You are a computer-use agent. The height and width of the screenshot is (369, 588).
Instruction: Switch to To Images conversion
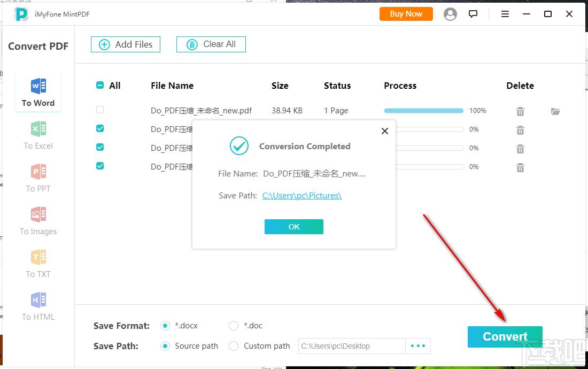[38, 221]
